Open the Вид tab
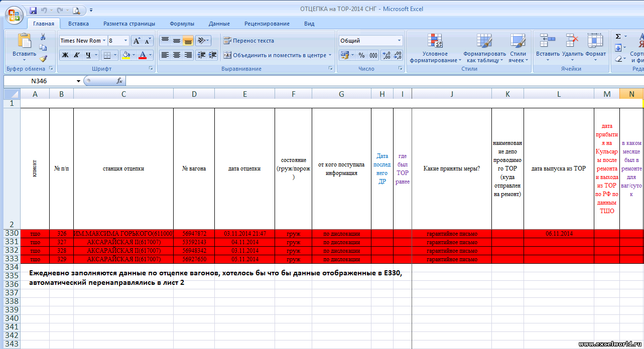 pos(309,24)
